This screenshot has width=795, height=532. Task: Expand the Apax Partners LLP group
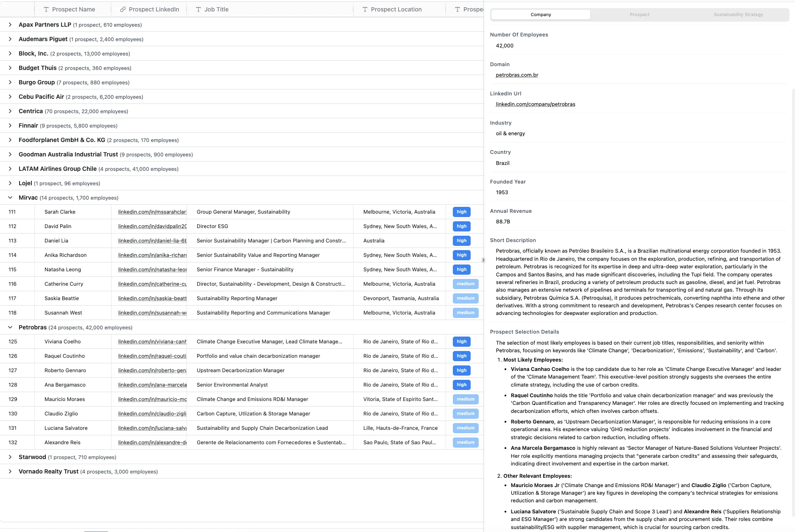pyautogui.click(x=10, y=25)
